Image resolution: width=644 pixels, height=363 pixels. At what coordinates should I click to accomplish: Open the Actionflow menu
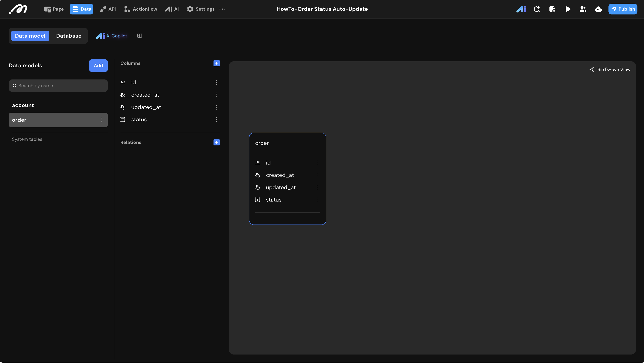141,9
